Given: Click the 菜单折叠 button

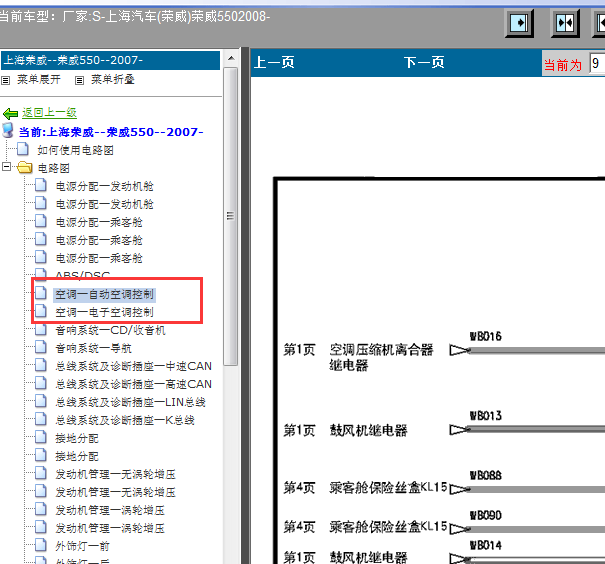Looking at the screenshot, I should coord(113,79).
